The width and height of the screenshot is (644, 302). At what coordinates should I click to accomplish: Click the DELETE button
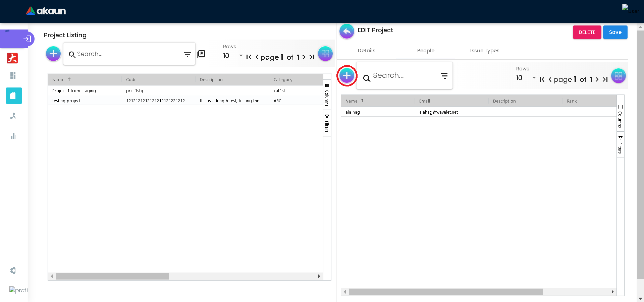[x=587, y=32]
